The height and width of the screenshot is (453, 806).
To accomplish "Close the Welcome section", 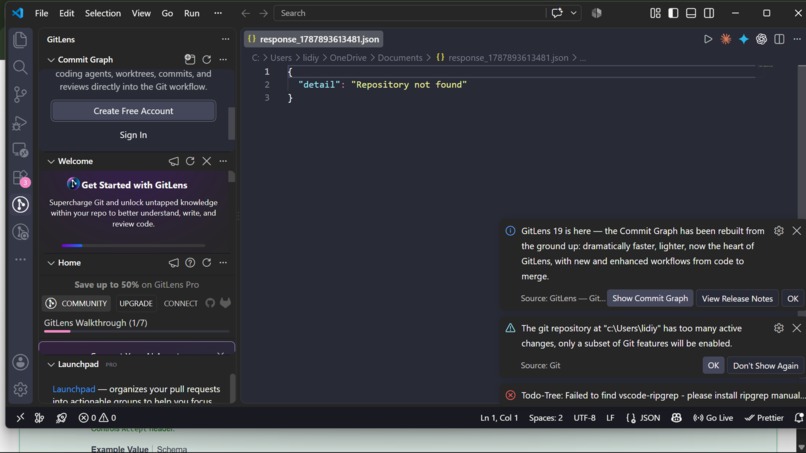I will pos(207,161).
